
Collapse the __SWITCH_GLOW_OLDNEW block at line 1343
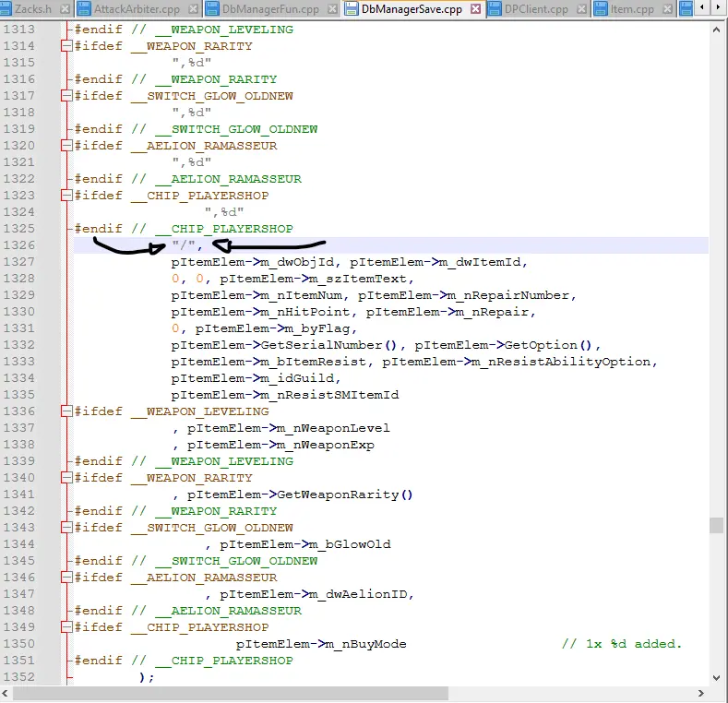(66, 527)
